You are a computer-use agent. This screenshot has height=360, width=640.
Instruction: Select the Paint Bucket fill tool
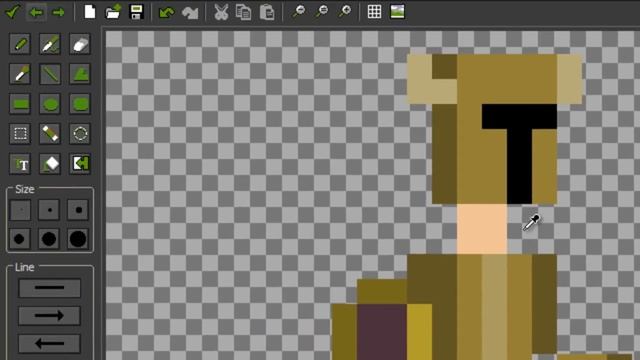pos(50,164)
